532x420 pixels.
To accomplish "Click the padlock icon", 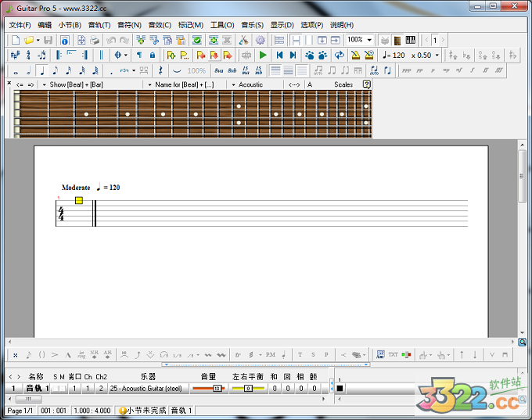I will click(x=153, y=55).
